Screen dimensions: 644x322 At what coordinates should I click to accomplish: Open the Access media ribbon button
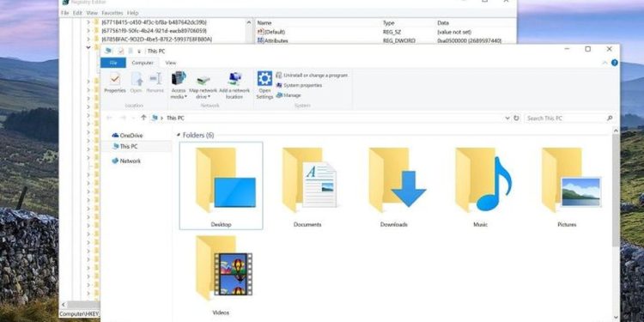(179, 85)
